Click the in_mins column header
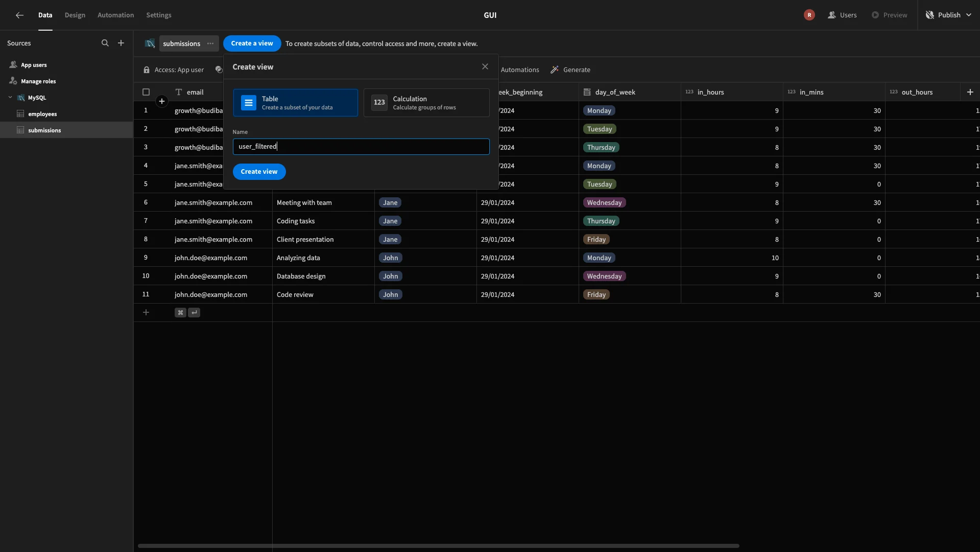Image resolution: width=980 pixels, height=552 pixels. point(834,93)
